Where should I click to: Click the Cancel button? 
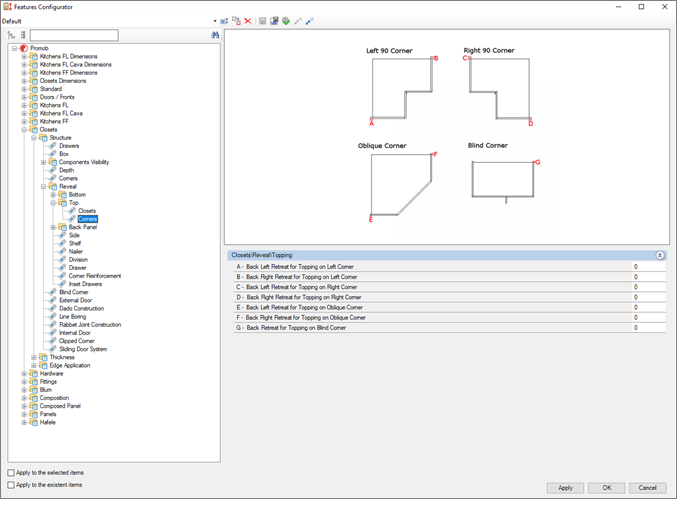[648, 489]
